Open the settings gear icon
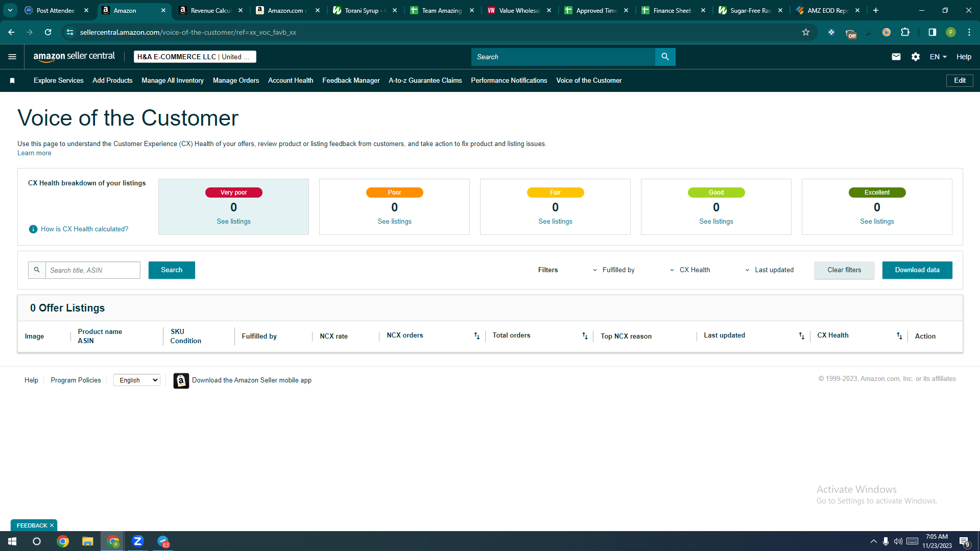The width and height of the screenshot is (980, 551). tap(916, 57)
